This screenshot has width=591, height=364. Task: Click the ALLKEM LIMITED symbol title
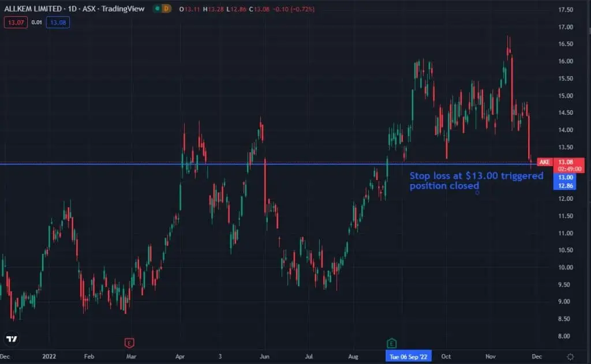point(33,9)
